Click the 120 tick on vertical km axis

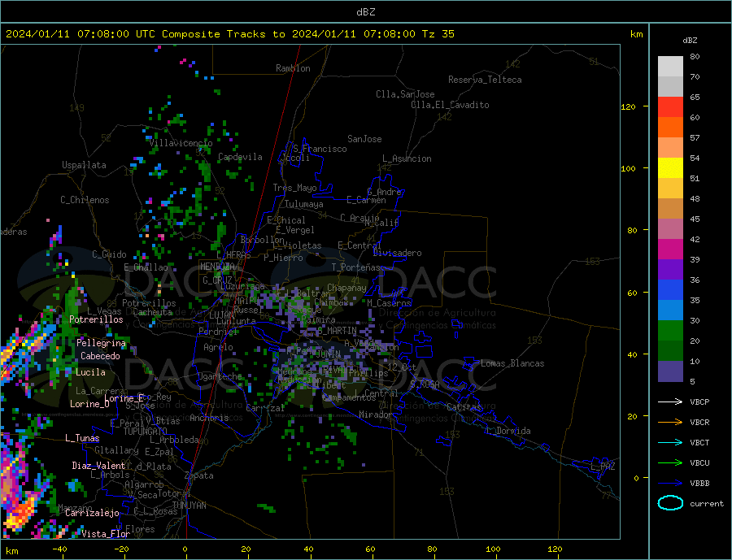point(628,106)
